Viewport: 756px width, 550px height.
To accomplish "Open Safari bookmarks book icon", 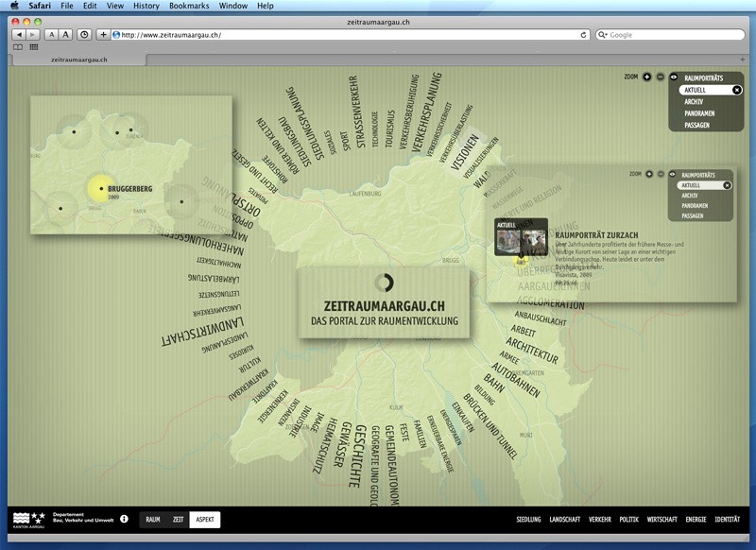I will click(x=18, y=46).
